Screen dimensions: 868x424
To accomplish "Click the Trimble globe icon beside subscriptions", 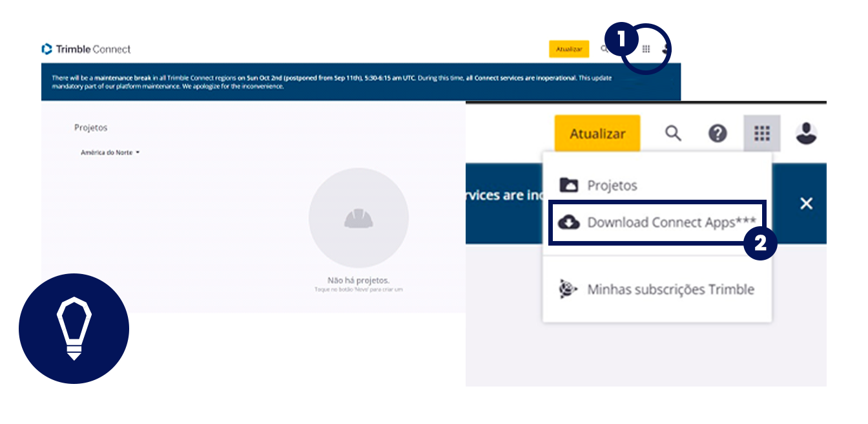I will 568,290.
